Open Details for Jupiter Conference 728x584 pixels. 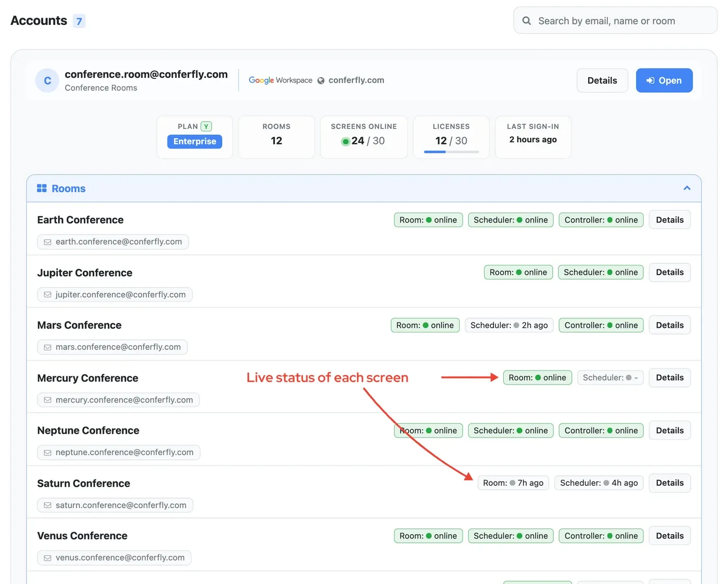[x=670, y=272]
